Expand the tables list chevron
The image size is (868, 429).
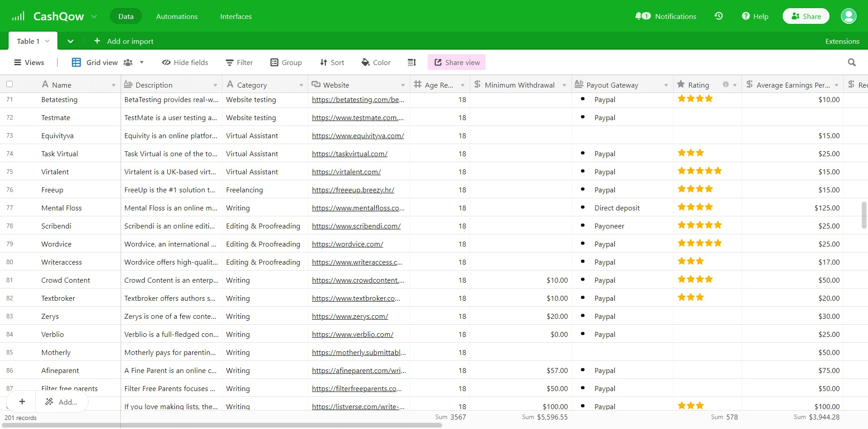(71, 41)
